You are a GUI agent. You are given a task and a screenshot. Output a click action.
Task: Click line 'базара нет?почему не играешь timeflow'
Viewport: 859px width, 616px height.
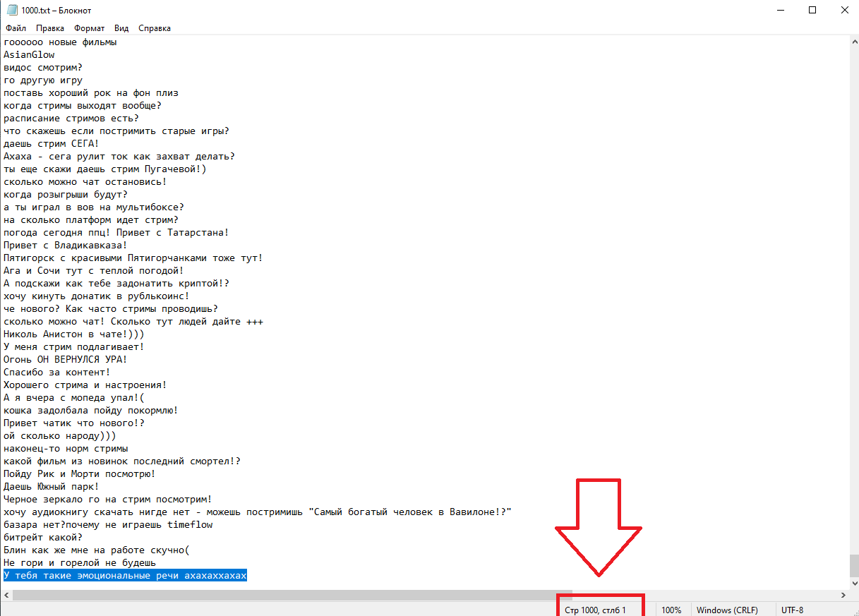108,524
